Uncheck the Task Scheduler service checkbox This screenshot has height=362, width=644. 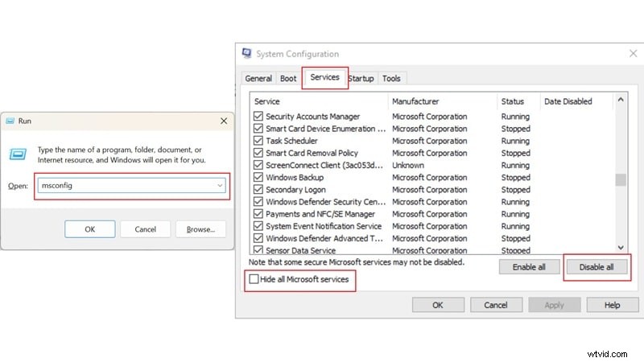[258, 141]
